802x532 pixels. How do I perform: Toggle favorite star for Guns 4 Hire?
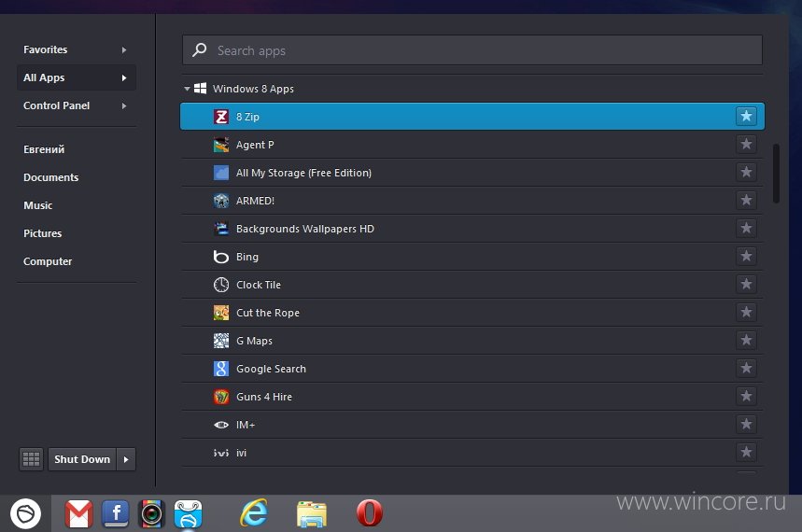click(x=746, y=396)
